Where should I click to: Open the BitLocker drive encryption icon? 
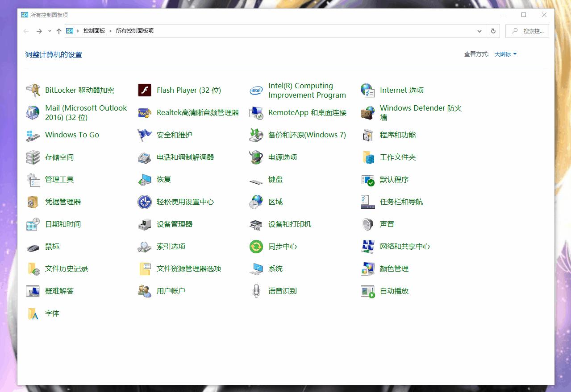[x=33, y=91]
